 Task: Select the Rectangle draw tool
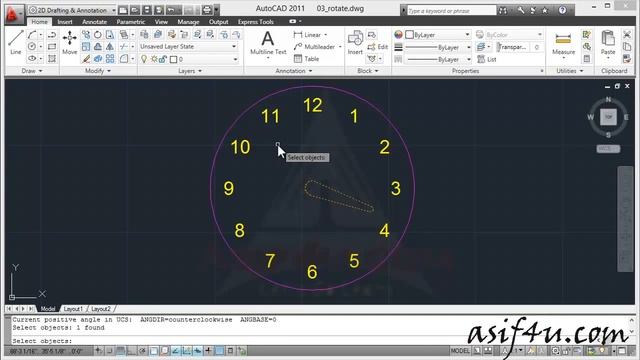coord(52,47)
